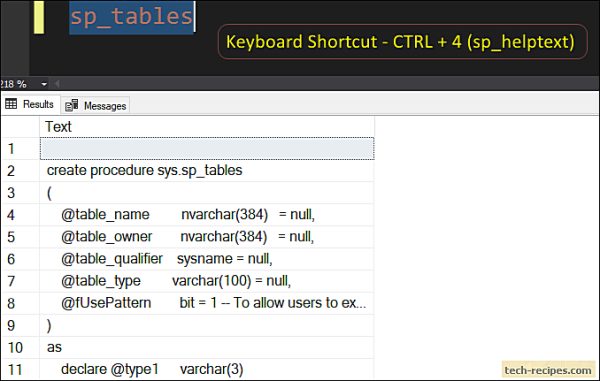Select the 'as' cell in row 10

click(207, 348)
